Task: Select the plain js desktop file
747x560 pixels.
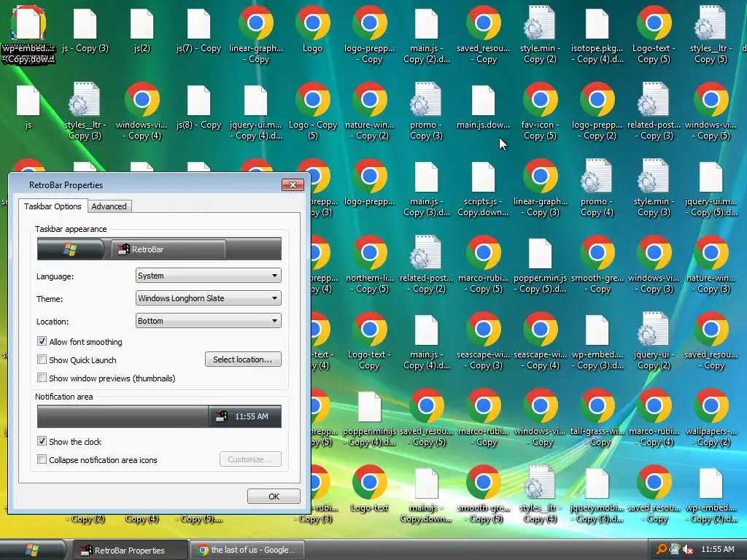Action: (28, 108)
